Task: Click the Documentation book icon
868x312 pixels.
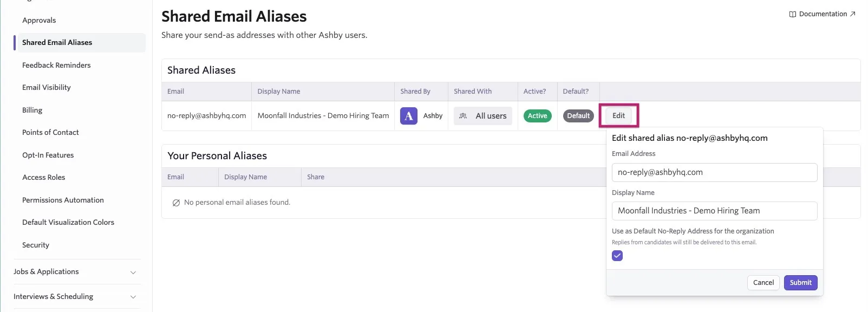Action: coord(793,14)
